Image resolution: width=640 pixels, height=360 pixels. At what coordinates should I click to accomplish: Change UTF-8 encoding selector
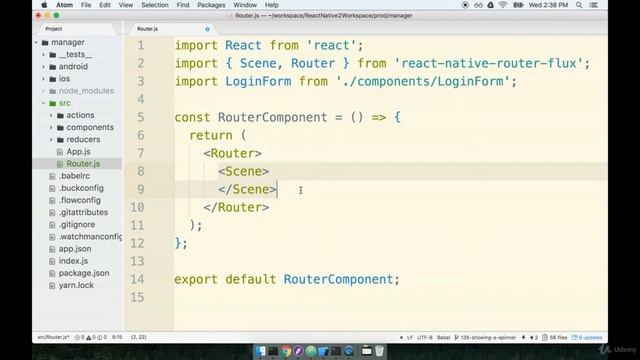pyautogui.click(x=424, y=338)
